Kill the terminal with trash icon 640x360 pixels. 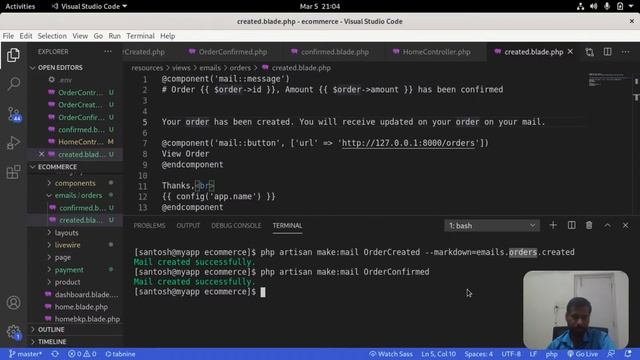click(589, 225)
